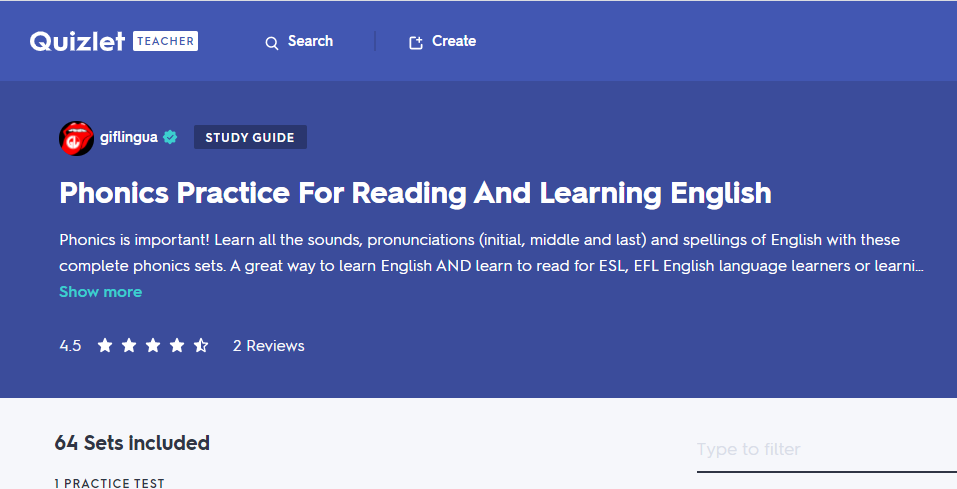This screenshot has height=489, width=957.
Task: Click the third rating star
Action: (153, 346)
